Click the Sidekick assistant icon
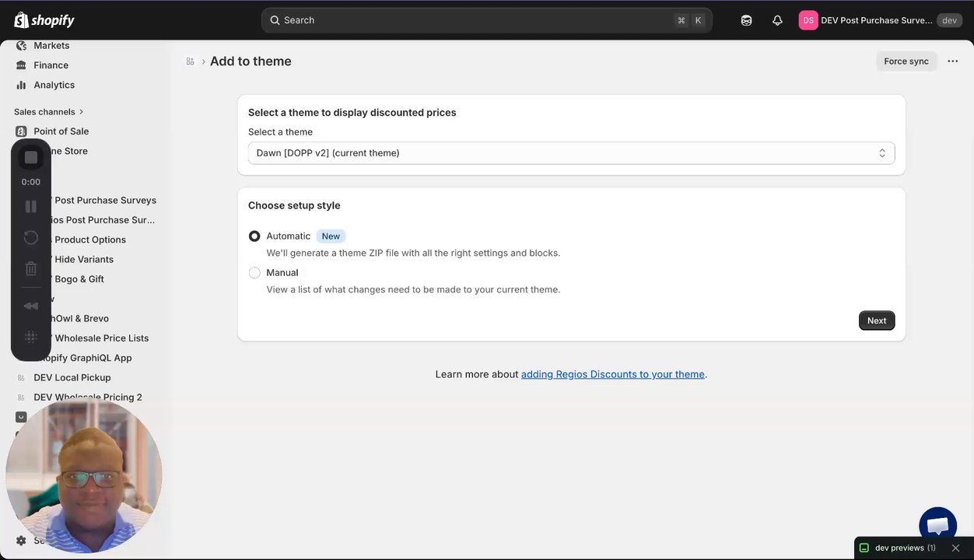This screenshot has width=974, height=560. 746,20
